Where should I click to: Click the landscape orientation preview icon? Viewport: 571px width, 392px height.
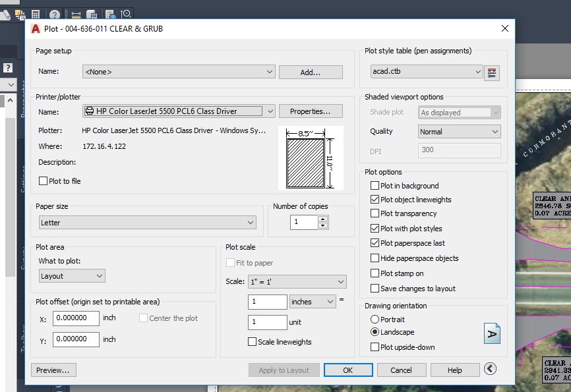tap(492, 333)
